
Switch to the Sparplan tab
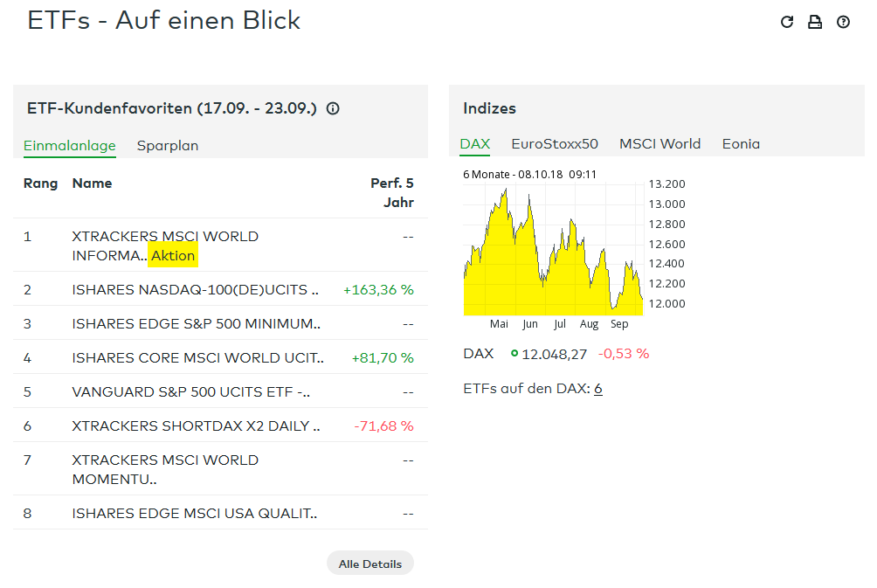click(x=168, y=145)
